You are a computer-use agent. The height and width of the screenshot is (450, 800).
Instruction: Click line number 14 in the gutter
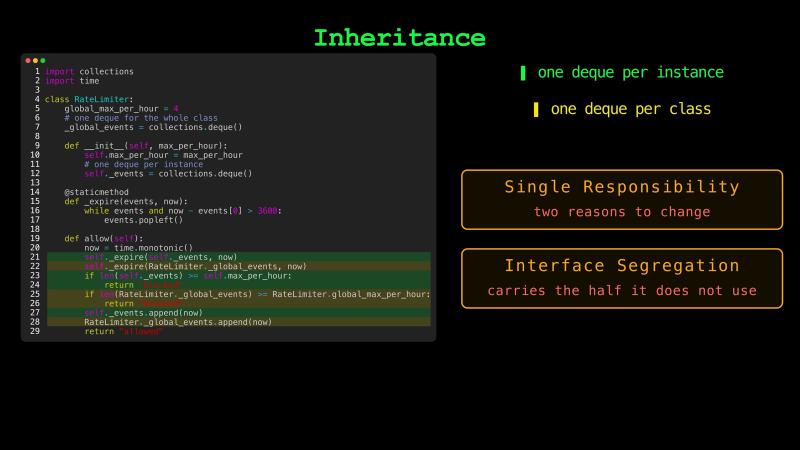coord(35,192)
